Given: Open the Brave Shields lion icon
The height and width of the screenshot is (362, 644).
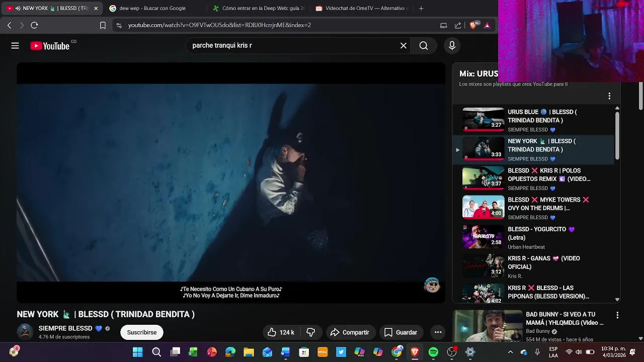Looking at the screenshot, I should coord(474,25).
